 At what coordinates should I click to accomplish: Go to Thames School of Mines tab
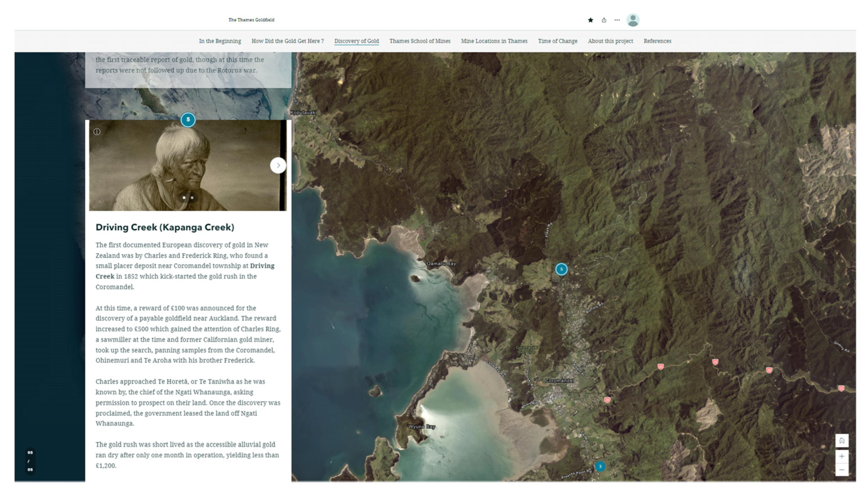point(420,41)
